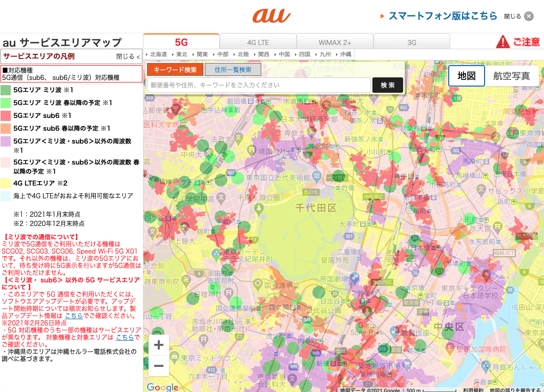This screenshot has height=392, width=544.
Task: Open the ご注意 warning notice
Action: point(518,42)
